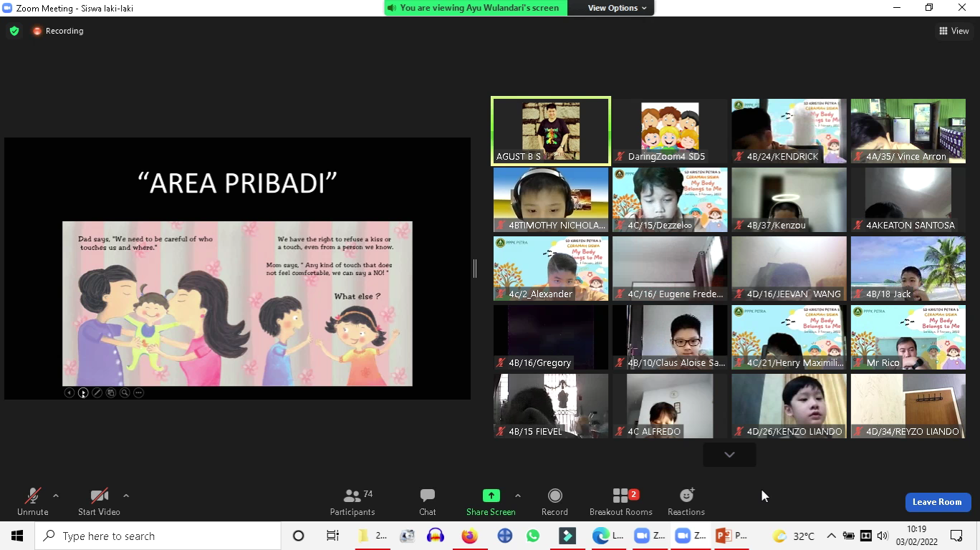Open the Reactions menu

[x=686, y=501]
